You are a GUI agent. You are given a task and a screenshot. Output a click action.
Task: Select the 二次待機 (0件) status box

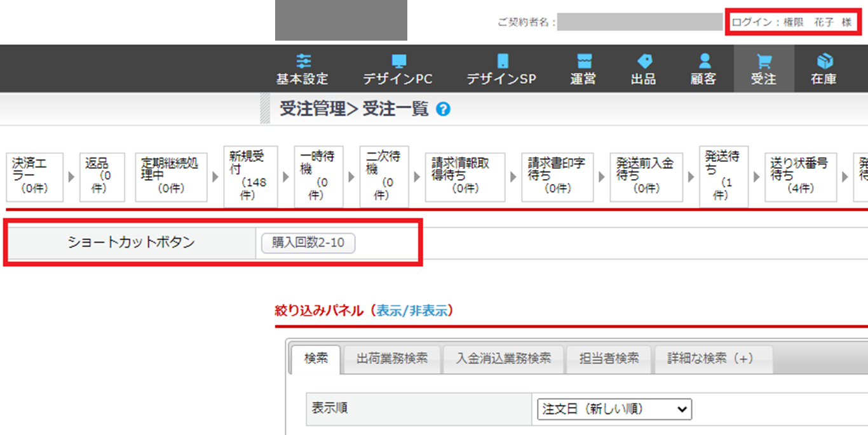coord(384,177)
